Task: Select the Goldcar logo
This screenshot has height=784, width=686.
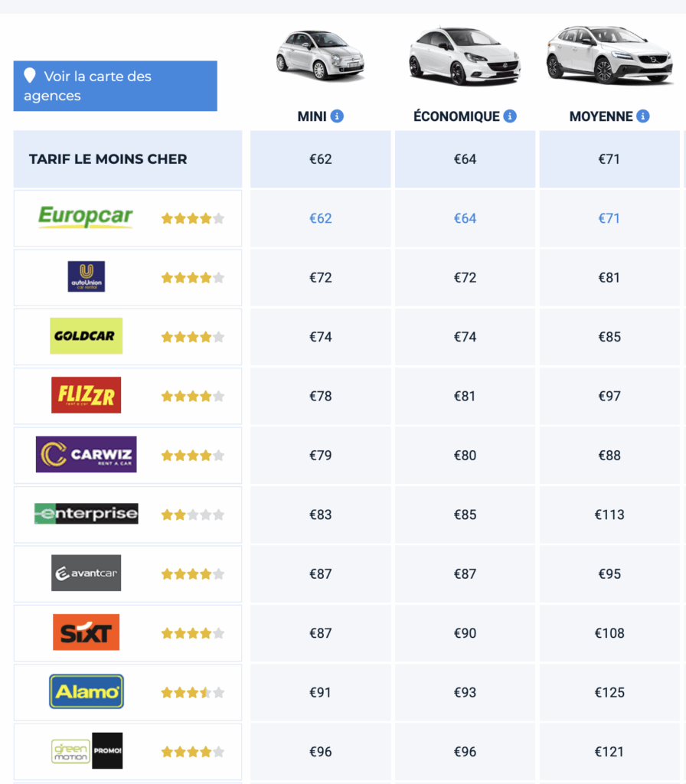Action: [86, 336]
